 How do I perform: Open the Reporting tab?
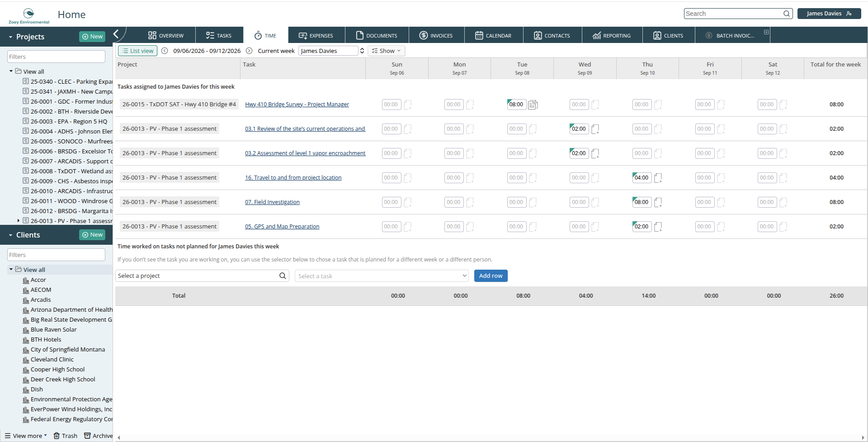612,35
